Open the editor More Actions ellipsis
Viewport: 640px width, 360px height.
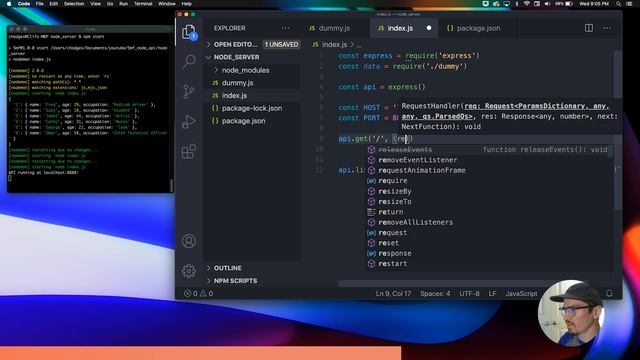point(607,28)
